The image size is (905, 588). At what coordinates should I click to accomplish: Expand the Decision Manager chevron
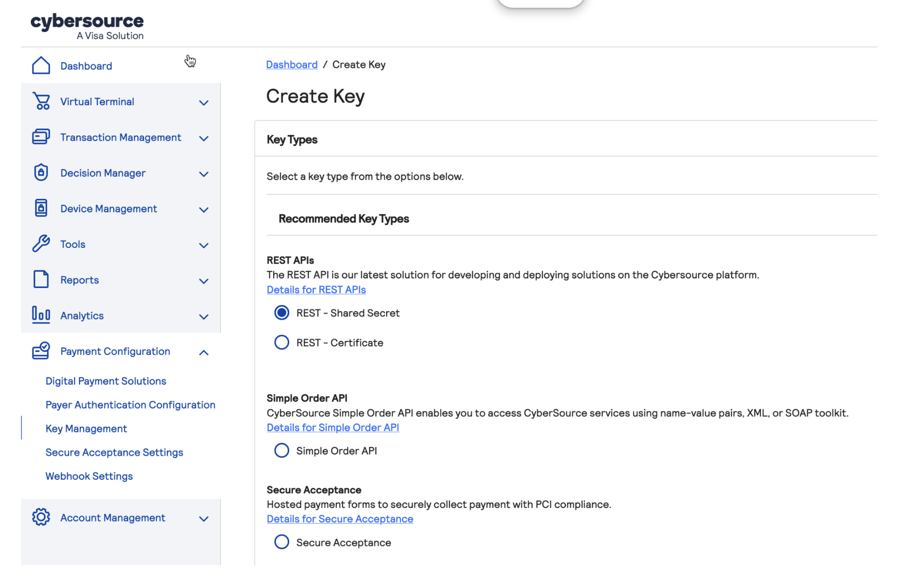pyautogui.click(x=204, y=174)
